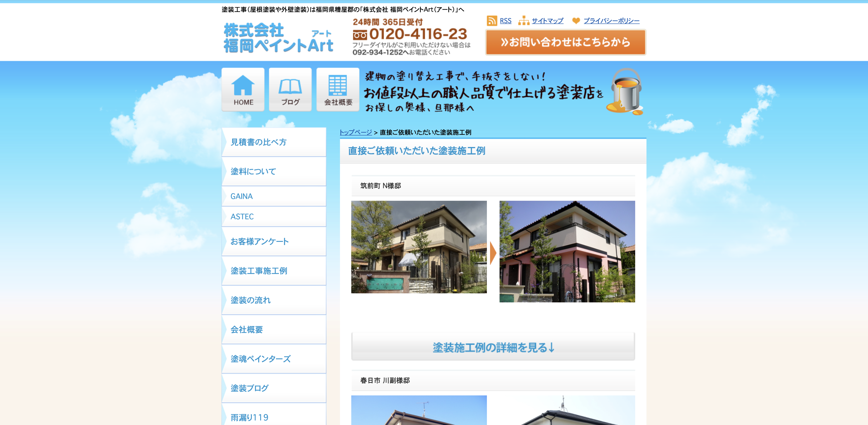Open 塗装工事施工例 in sidebar menu
The width and height of the screenshot is (868, 425).
tap(274, 271)
